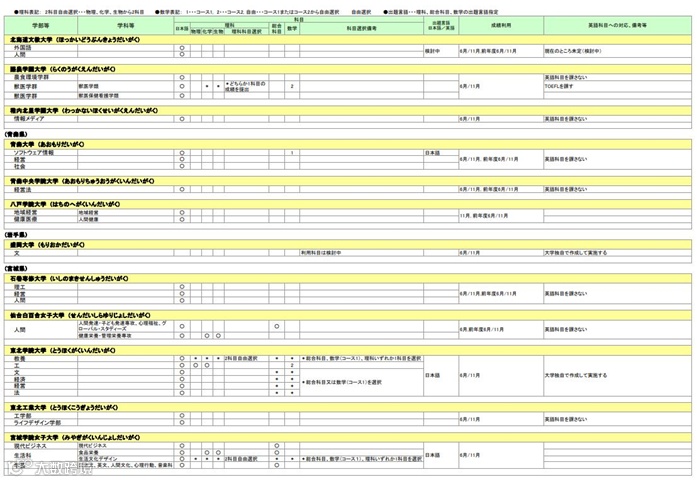Select the 科目選択備考 column header

tap(361, 28)
